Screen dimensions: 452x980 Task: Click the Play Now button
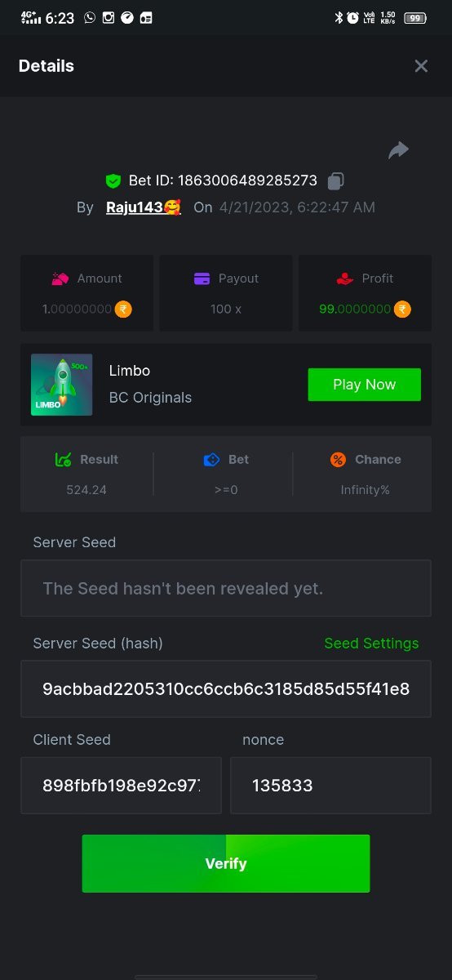[365, 385]
